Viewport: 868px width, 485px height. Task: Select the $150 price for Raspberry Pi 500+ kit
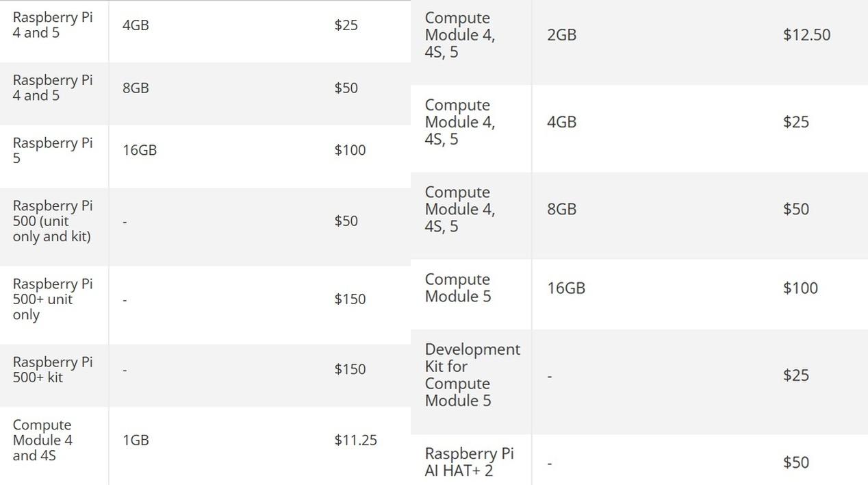click(350, 369)
